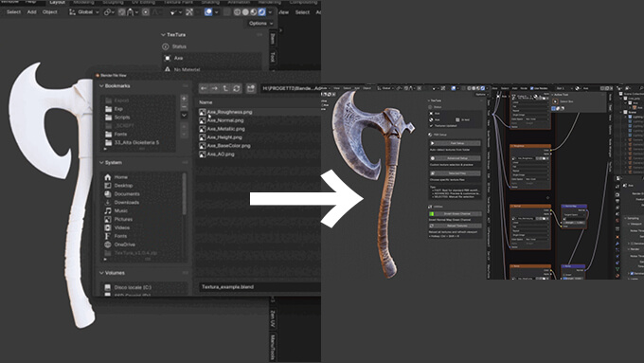Remove bookmark with the minus button
Viewport: 644px width, 363px height.
(x=184, y=106)
